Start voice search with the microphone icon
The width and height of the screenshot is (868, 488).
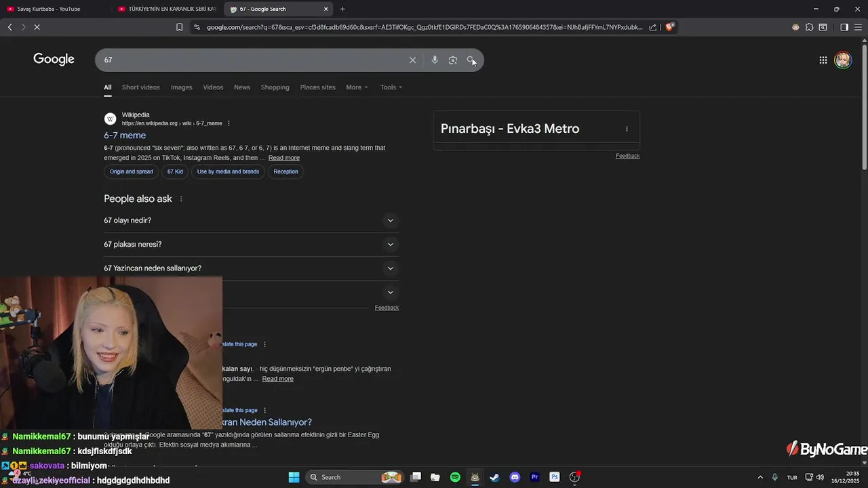coord(435,60)
